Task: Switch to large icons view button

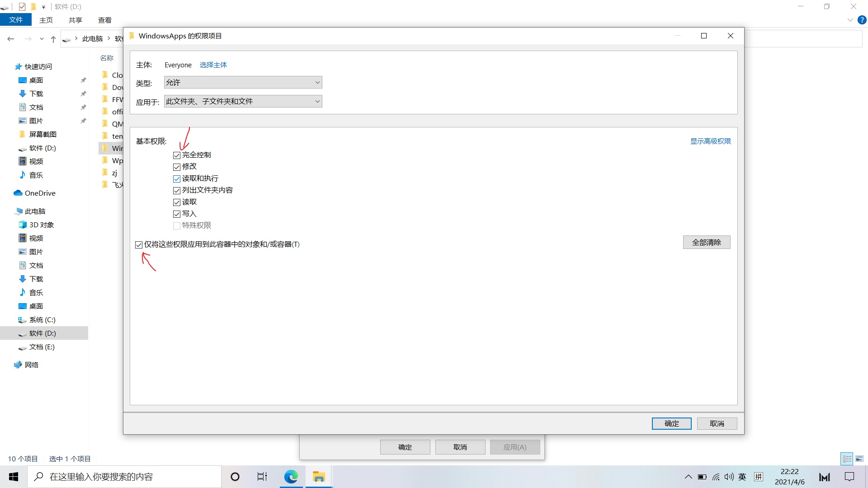Action: pyautogui.click(x=859, y=459)
